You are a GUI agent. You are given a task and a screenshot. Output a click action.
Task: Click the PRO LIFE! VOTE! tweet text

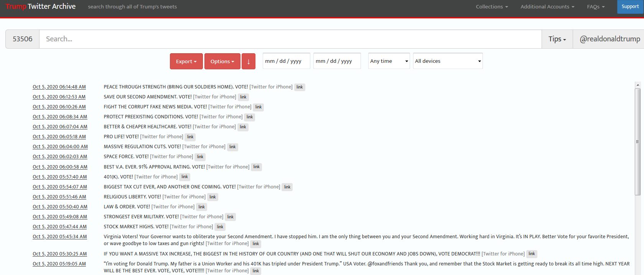tap(121, 137)
